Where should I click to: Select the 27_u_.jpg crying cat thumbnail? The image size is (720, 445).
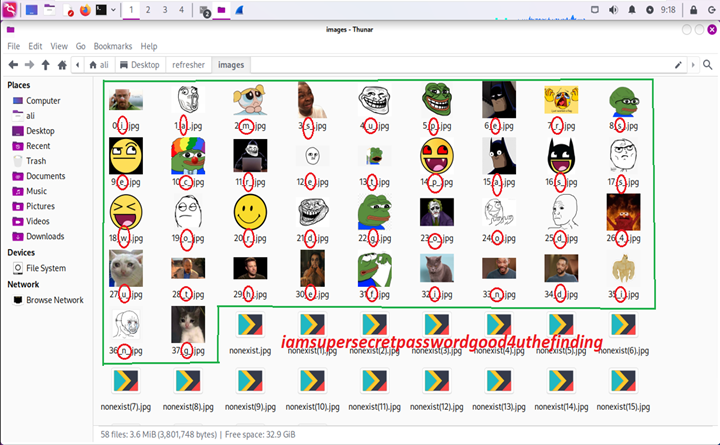(x=126, y=268)
